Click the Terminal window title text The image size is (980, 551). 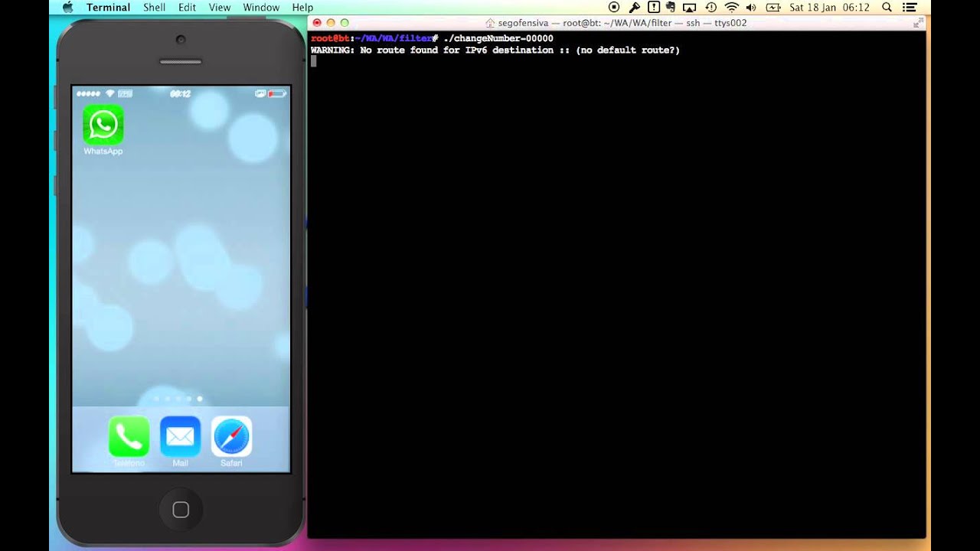(622, 23)
